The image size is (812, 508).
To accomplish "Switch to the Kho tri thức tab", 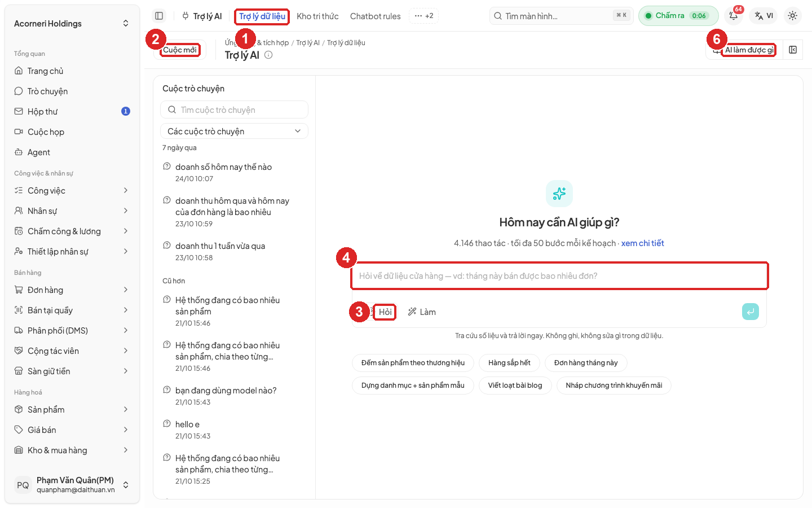I will click(317, 16).
